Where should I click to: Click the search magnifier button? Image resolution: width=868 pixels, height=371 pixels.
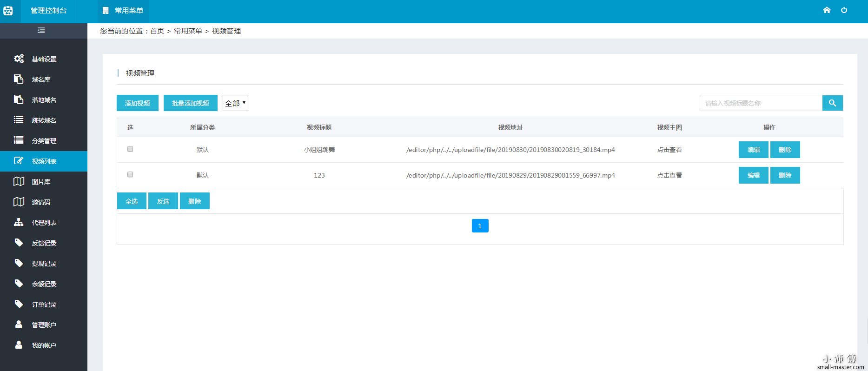point(833,103)
